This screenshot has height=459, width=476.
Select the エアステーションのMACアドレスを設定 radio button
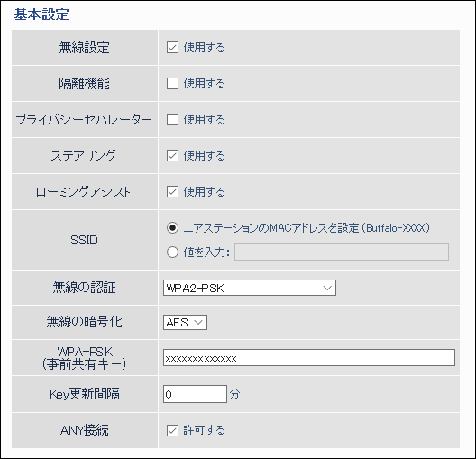pos(172,228)
